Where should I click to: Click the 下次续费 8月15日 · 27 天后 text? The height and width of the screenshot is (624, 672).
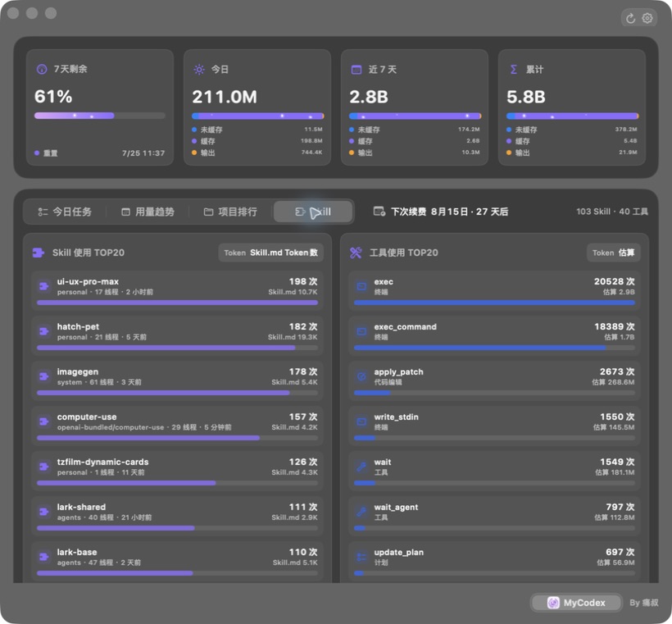(449, 212)
